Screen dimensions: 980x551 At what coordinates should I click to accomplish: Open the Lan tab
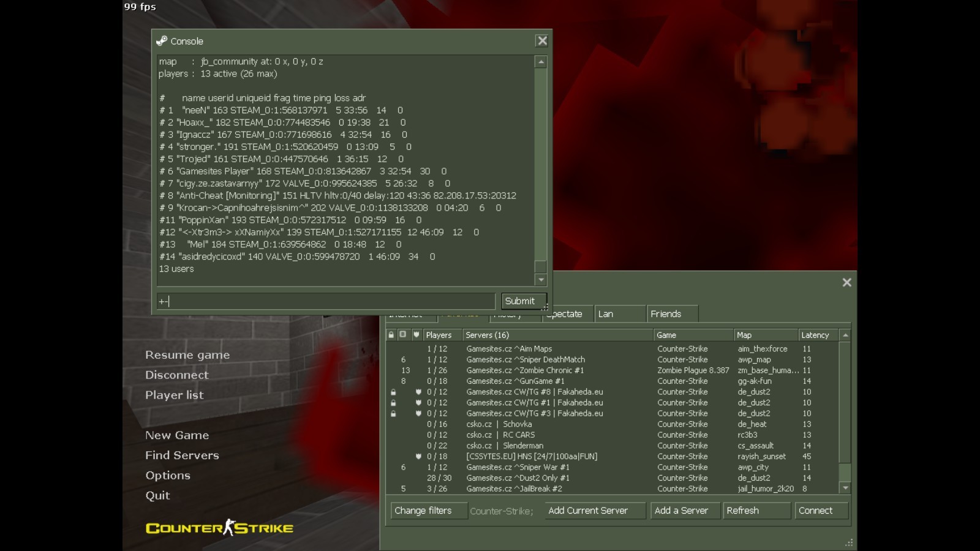coord(620,314)
